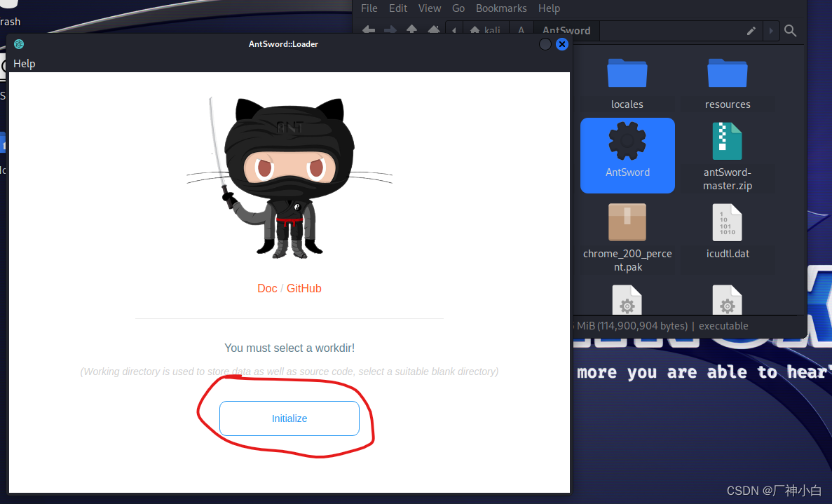Click the Octocat ninja logo image
832x504 pixels.
click(x=289, y=178)
